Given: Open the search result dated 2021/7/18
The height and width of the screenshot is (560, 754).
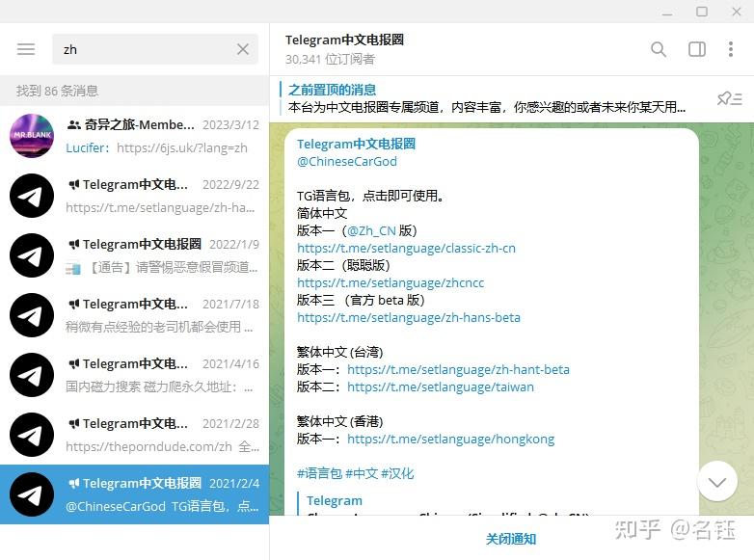Looking at the screenshot, I should (x=135, y=315).
